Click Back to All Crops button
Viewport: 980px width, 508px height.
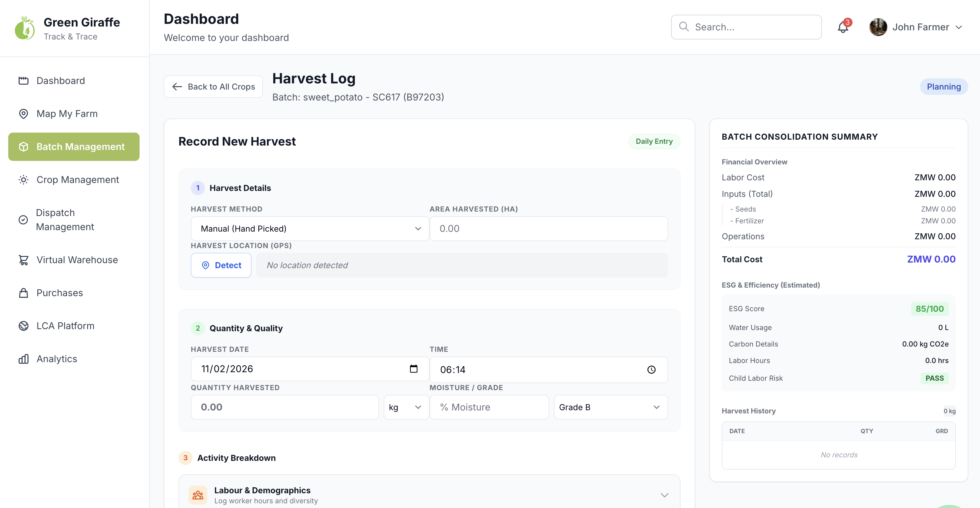pos(213,87)
